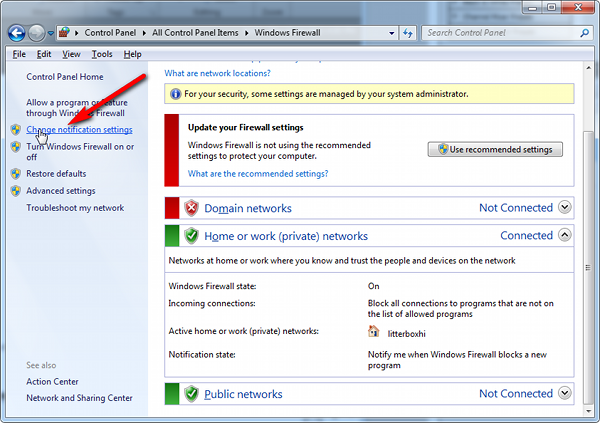Expand the Public networks section chevron
Screen dimensions: 600x423
click(565, 394)
